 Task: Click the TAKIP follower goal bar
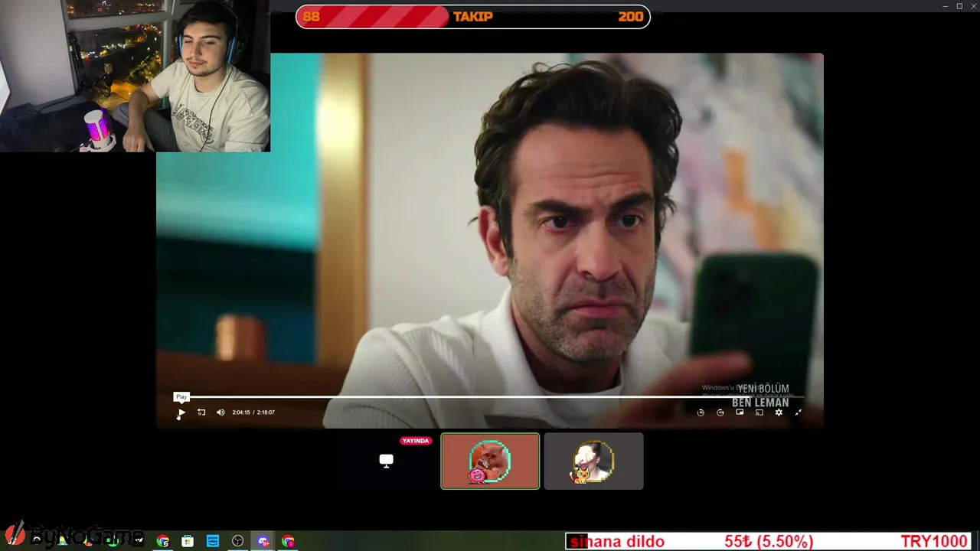coord(473,17)
